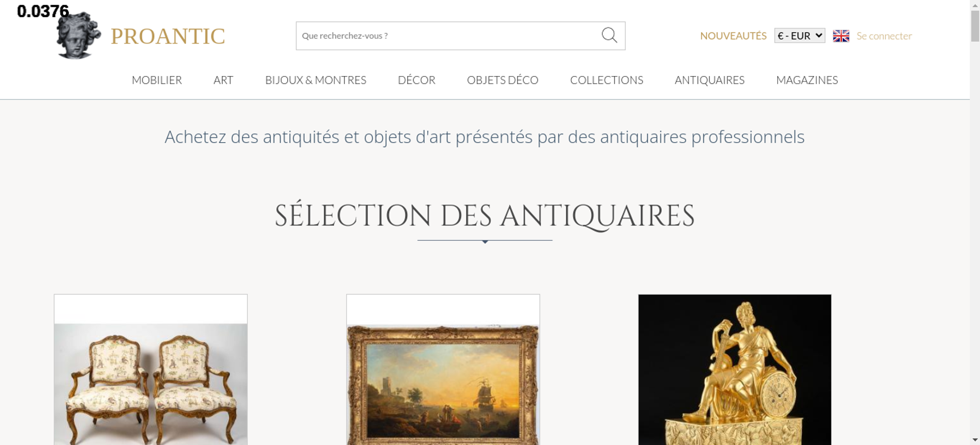Switch language via UK flag icon
Image resolution: width=980 pixels, height=445 pixels.
point(841,36)
